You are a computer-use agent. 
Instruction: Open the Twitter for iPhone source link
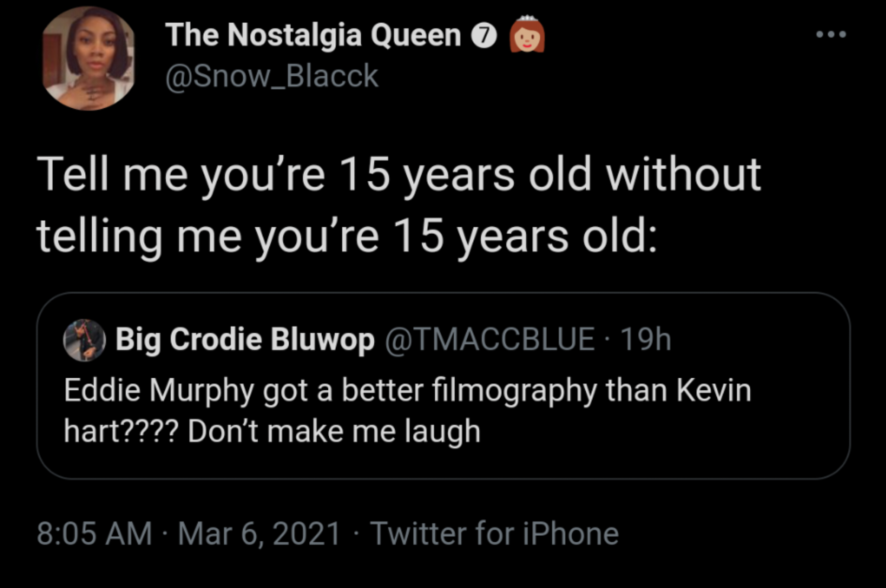pos(494,533)
